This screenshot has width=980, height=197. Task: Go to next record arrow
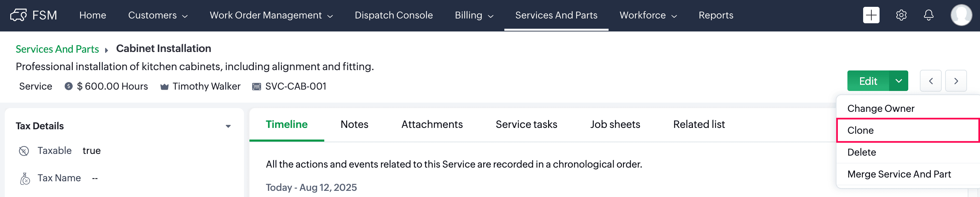[x=956, y=81]
